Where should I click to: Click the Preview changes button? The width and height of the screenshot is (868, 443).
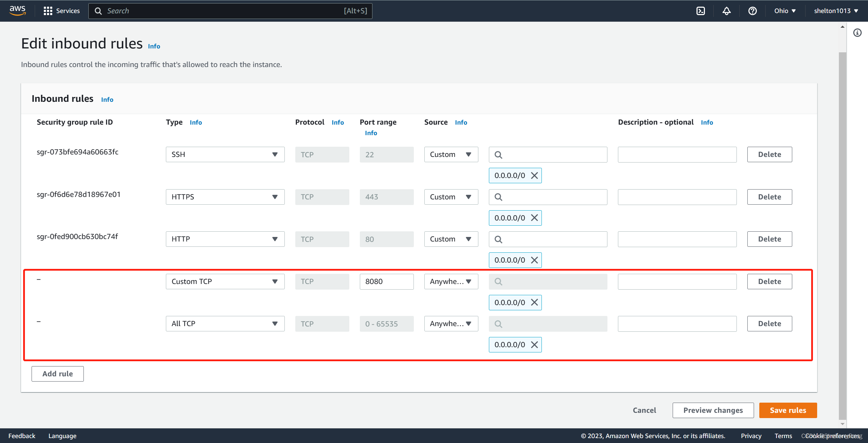pyautogui.click(x=713, y=410)
